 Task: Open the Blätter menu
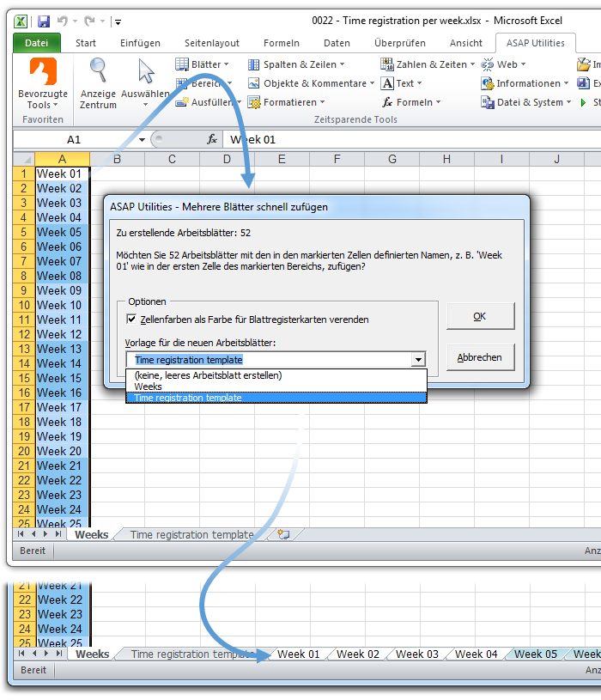point(202,64)
